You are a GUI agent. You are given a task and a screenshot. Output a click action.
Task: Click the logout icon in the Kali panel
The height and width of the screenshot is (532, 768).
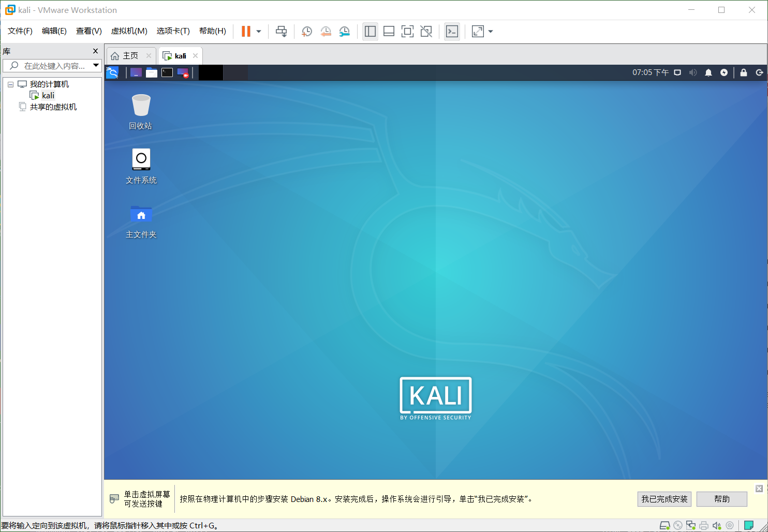pyautogui.click(x=759, y=72)
